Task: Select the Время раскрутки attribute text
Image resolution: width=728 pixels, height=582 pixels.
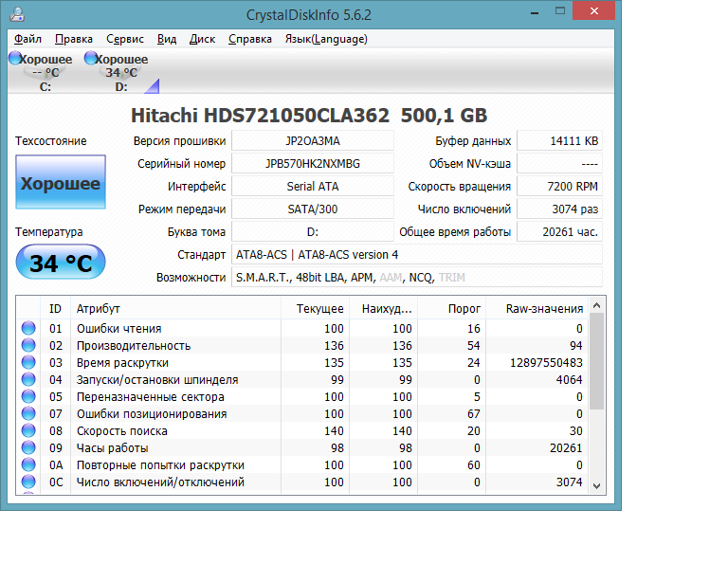Action: tap(122, 363)
